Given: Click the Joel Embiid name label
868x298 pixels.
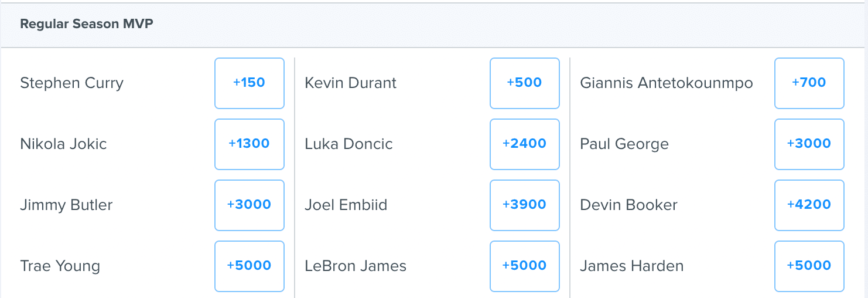Looking at the screenshot, I should [346, 205].
